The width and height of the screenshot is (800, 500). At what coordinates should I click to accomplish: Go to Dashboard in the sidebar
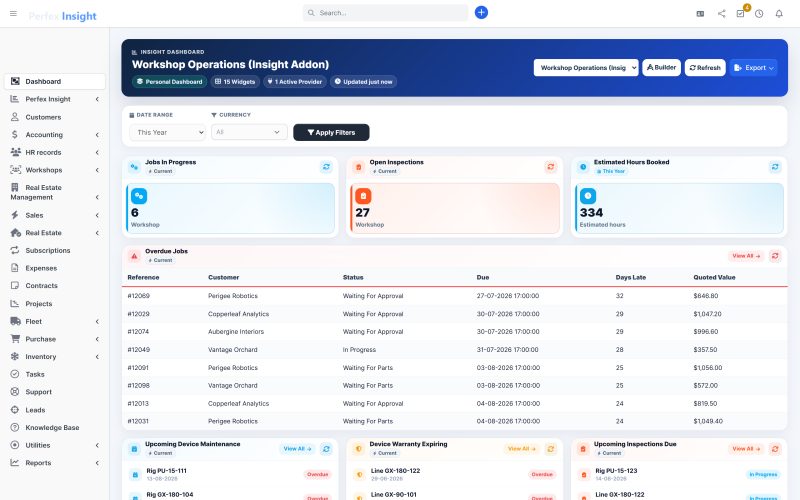[54, 81]
